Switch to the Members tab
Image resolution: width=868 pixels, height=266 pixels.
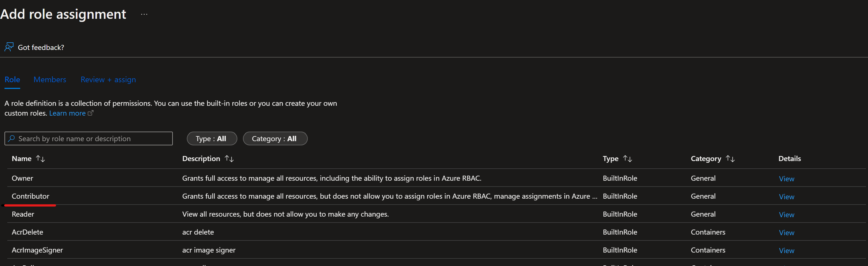50,80
